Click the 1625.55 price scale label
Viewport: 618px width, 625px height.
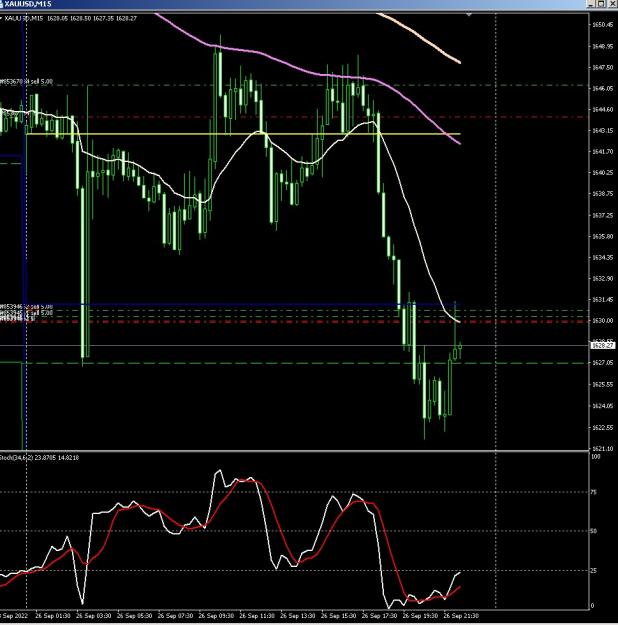[602, 385]
